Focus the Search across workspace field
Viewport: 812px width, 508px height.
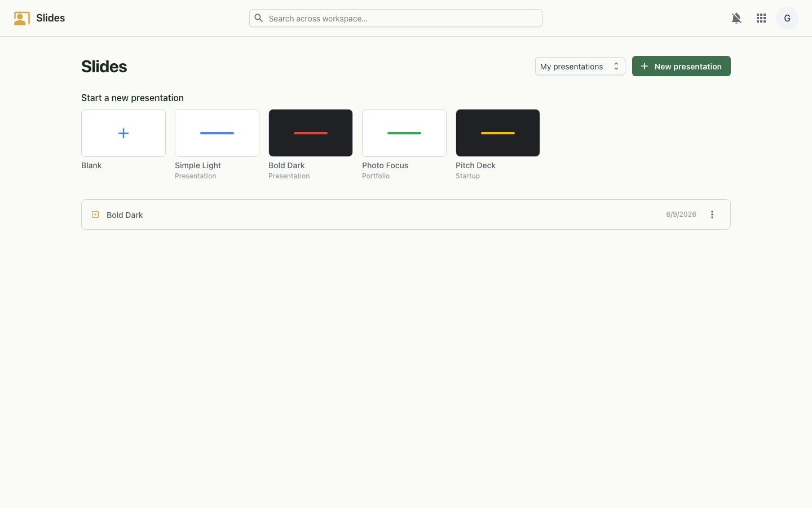[396, 18]
